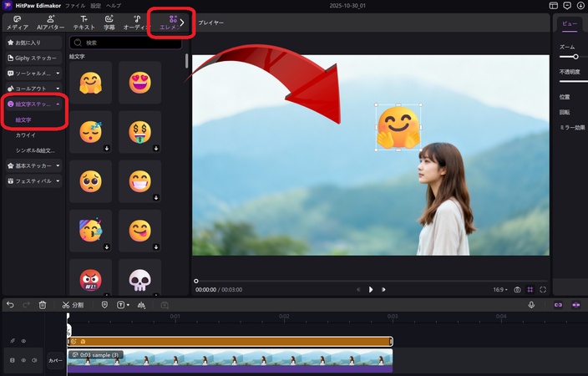Switch to the 字幕 tab
This screenshot has height=376, width=588.
point(109,23)
